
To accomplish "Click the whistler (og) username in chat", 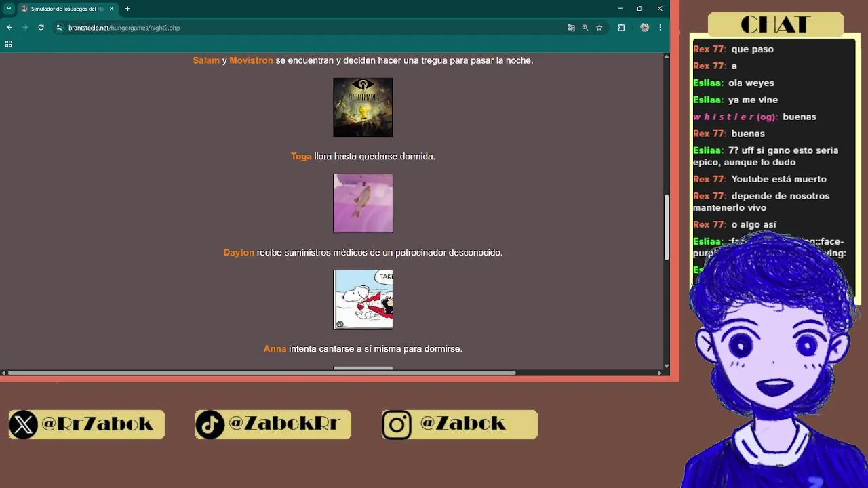I will 735,117.
